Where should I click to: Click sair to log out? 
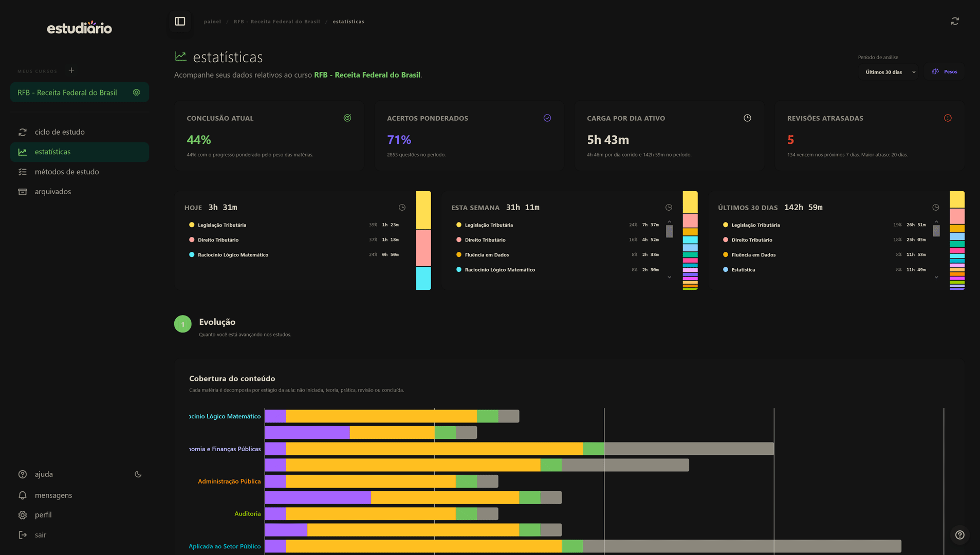tap(32, 535)
